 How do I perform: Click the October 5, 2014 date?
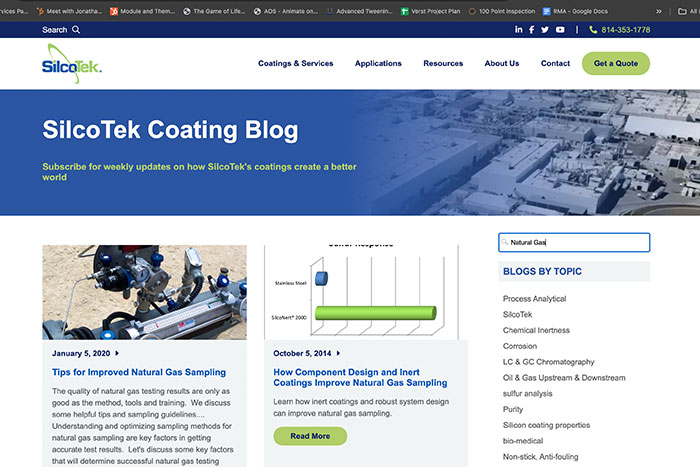point(302,353)
